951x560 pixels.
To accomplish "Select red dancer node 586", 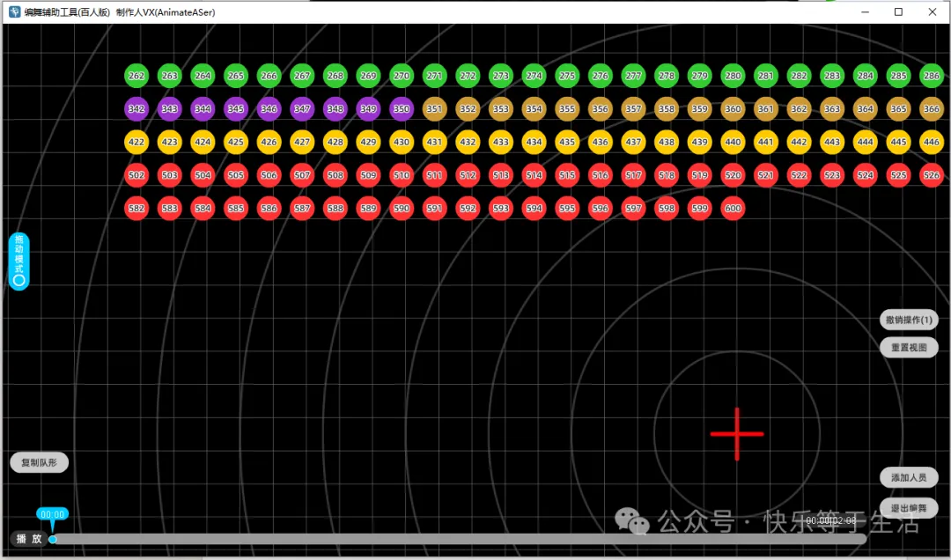I will 269,208.
